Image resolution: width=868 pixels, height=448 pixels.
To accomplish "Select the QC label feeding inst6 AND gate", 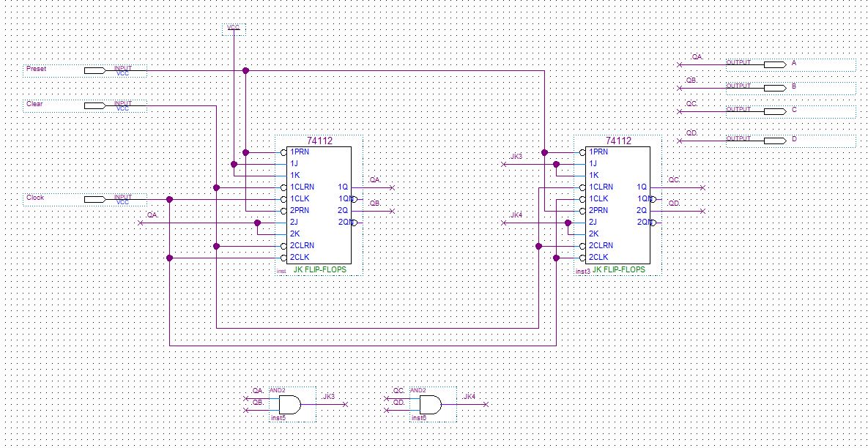I will click(x=399, y=392).
